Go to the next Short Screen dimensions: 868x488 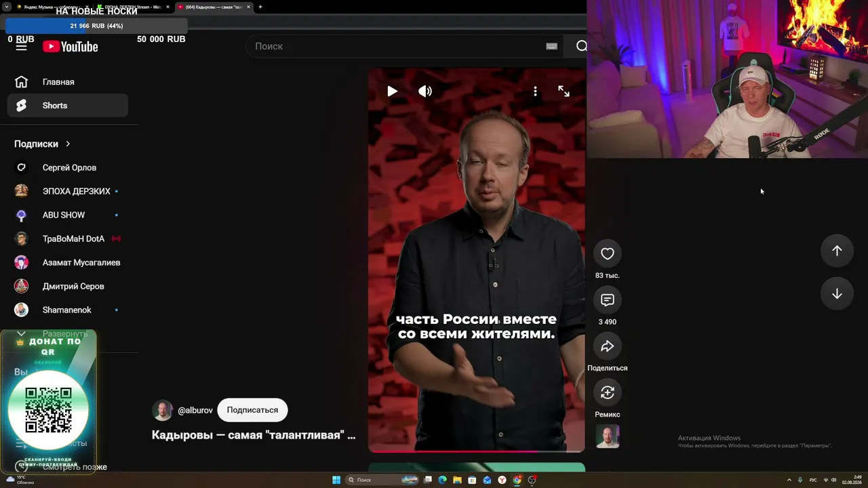tap(837, 293)
